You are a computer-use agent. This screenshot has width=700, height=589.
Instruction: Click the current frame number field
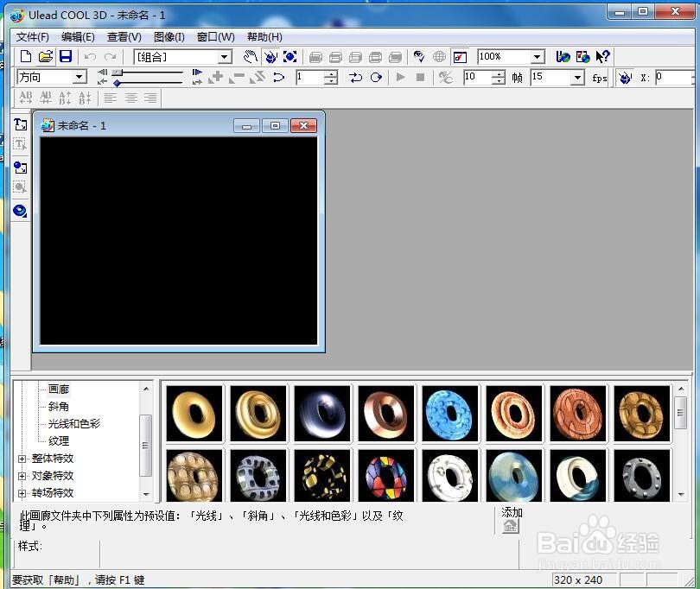[x=310, y=77]
